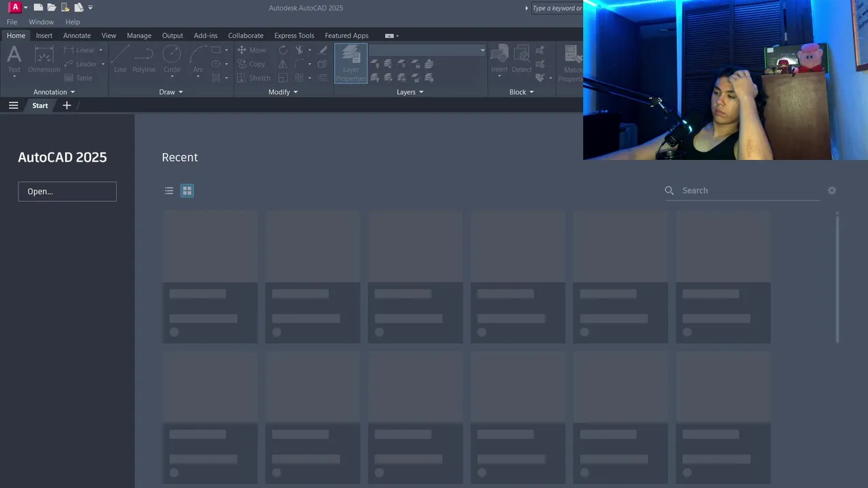Expand the Layers panel dropdown
Viewport: 868px width, 488px height.
point(410,92)
